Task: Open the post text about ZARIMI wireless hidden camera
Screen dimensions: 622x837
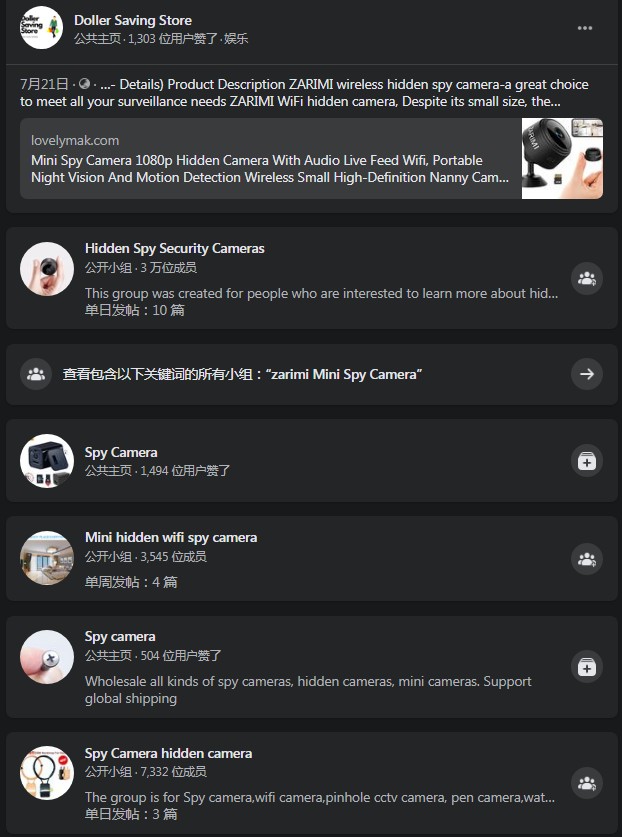Action: [x=304, y=93]
